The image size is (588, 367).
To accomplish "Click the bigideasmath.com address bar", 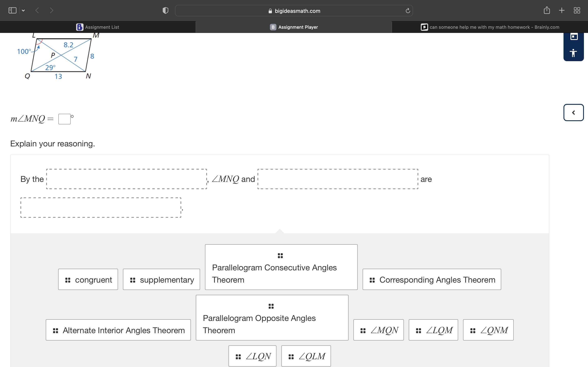I will coord(294,11).
